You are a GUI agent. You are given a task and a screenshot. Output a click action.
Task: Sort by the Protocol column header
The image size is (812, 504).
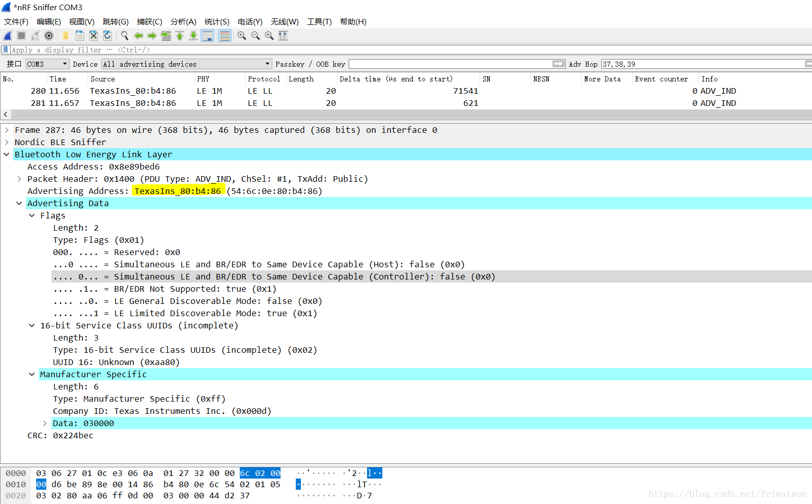point(265,79)
